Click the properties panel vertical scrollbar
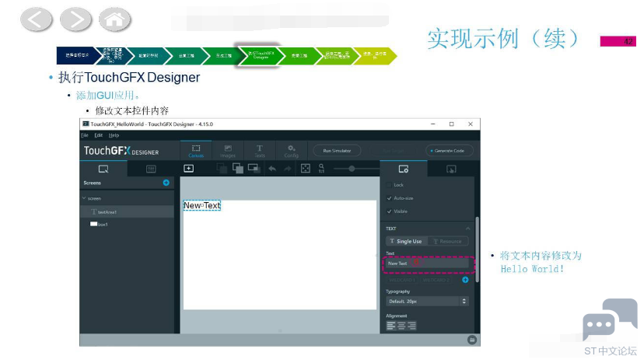644x363 pixels. 477,250
